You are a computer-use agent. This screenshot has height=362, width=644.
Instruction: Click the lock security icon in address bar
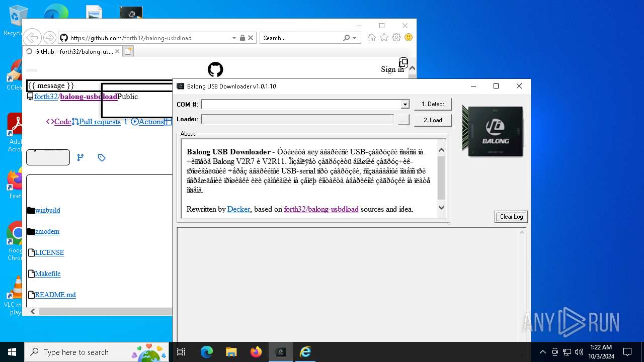[243, 38]
